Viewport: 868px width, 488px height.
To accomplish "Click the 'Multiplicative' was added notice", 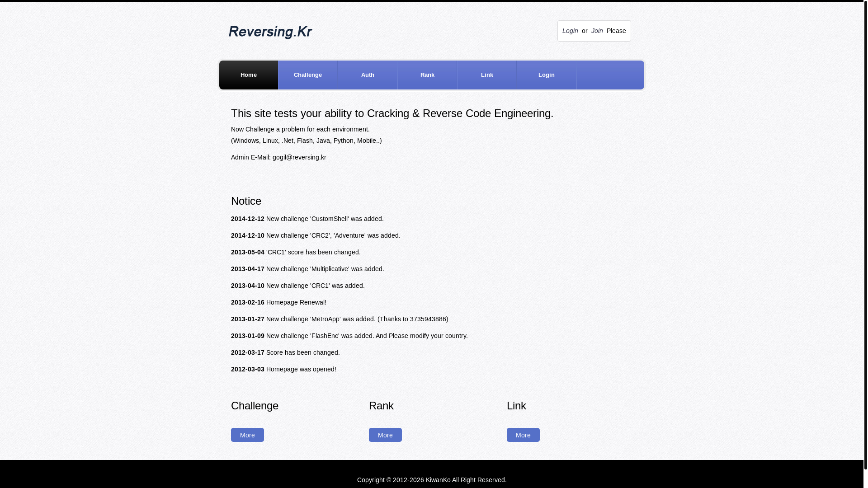I will 307,269.
